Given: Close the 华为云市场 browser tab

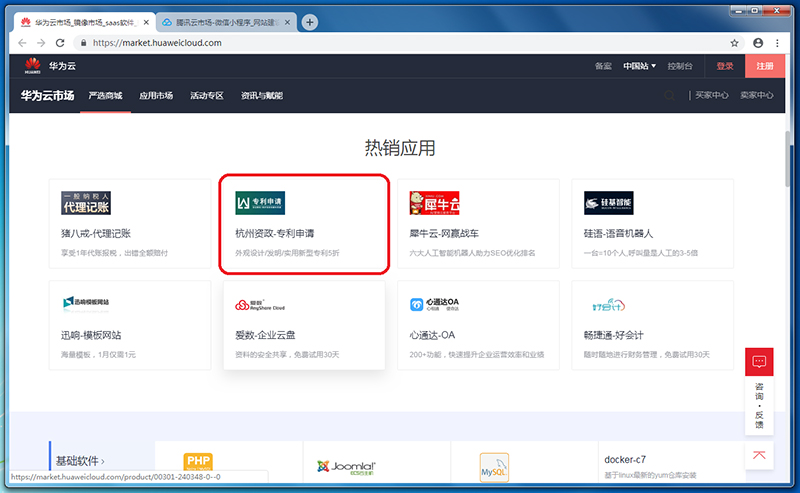Looking at the screenshot, I should click(x=146, y=22).
